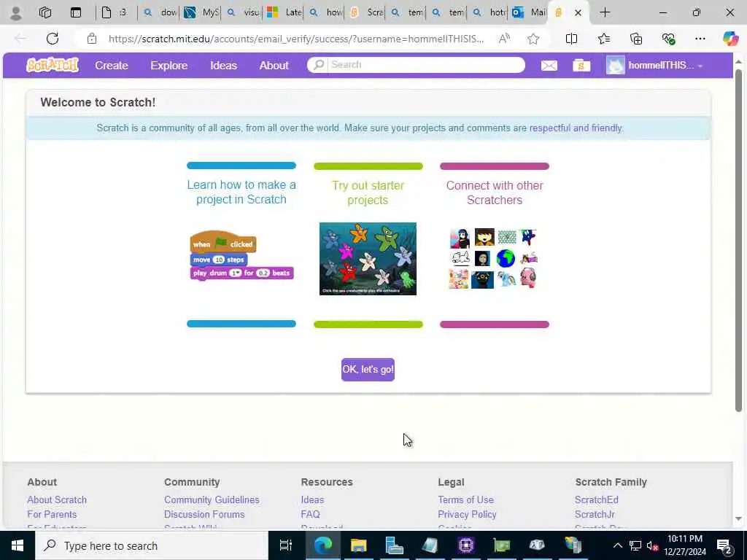747x560 pixels.
Task: Open ScratchJr footer link
Action: [x=595, y=514]
